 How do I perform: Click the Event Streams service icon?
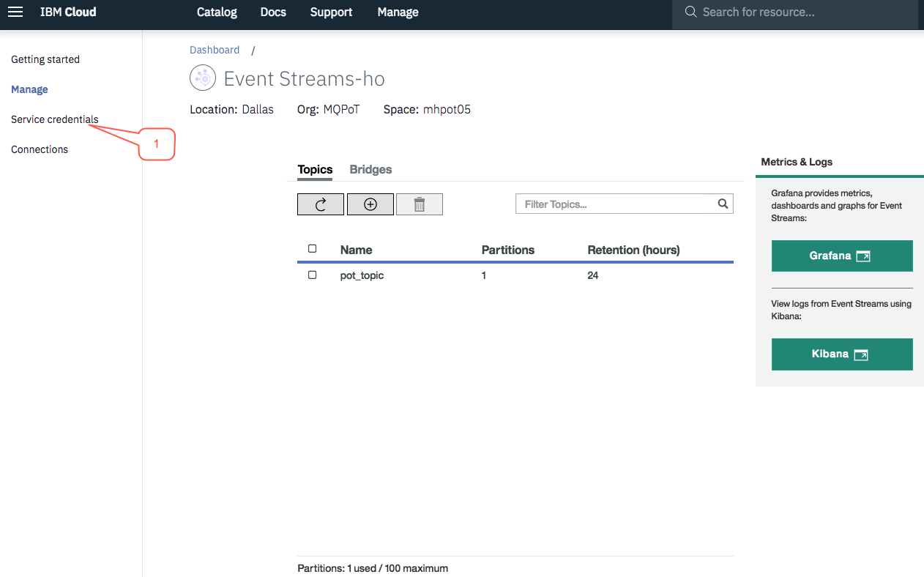pyautogui.click(x=203, y=78)
